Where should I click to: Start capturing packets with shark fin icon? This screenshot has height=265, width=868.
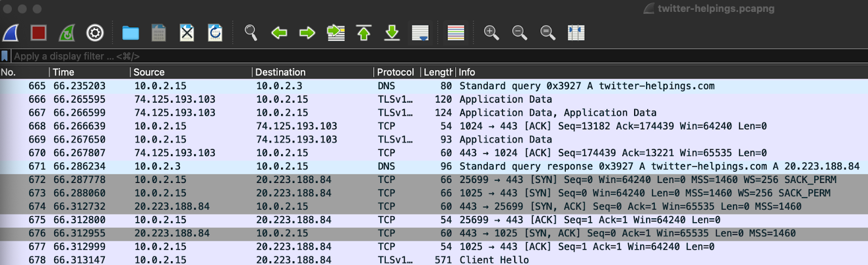[11, 33]
